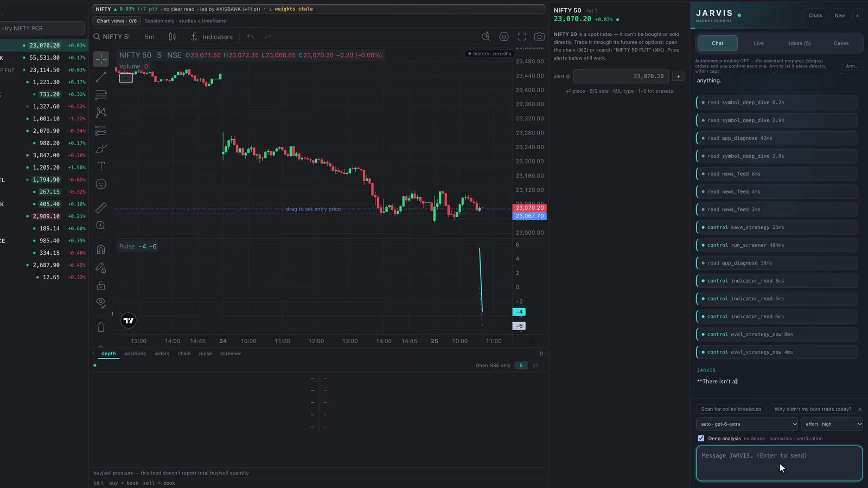
Task: Click the alert price input field
Action: click(622, 76)
